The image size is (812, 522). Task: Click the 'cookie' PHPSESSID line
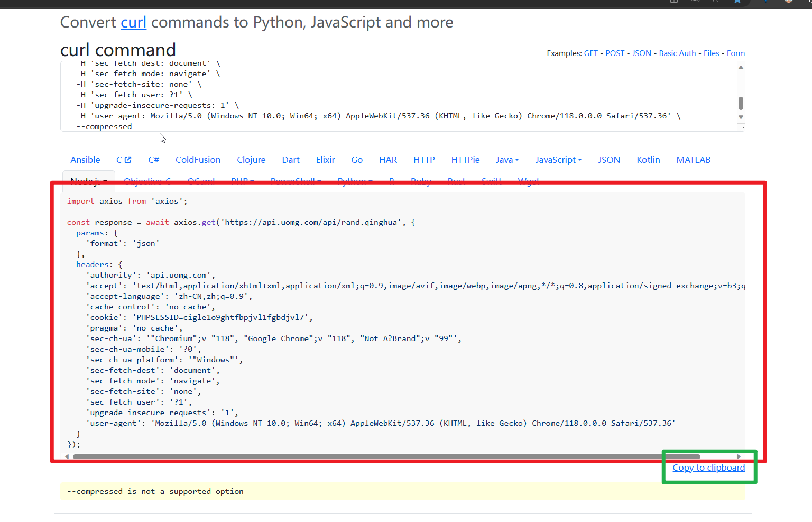pyautogui.click(x=199, y=317)
